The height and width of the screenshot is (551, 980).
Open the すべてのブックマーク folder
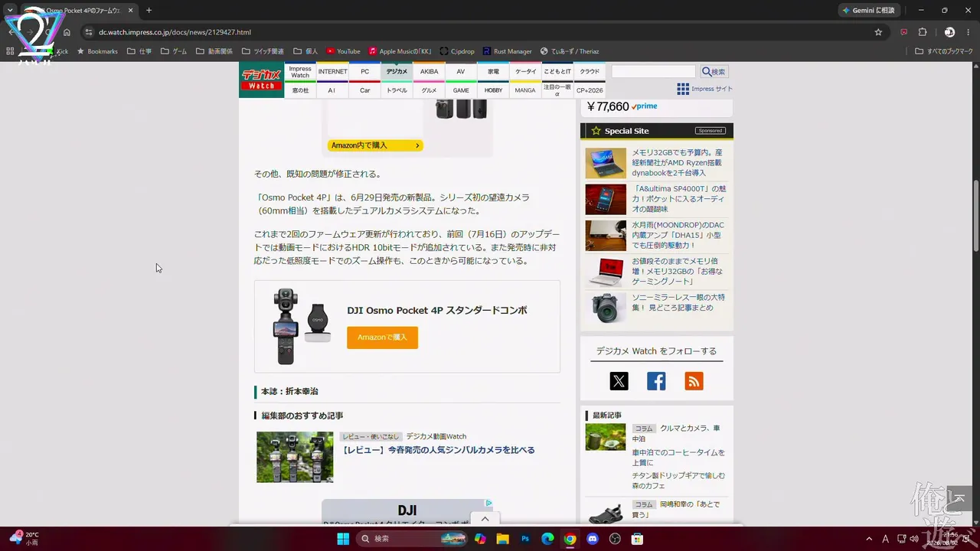tap(944, 51)
